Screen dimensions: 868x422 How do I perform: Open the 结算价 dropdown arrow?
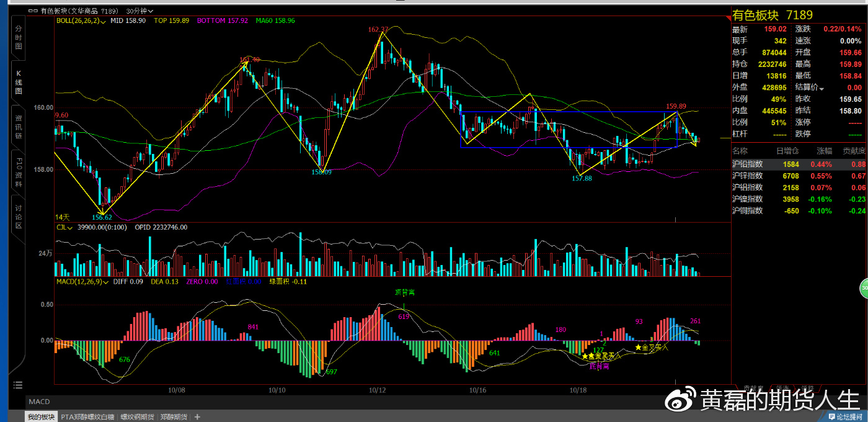click(x=821, y=88)
